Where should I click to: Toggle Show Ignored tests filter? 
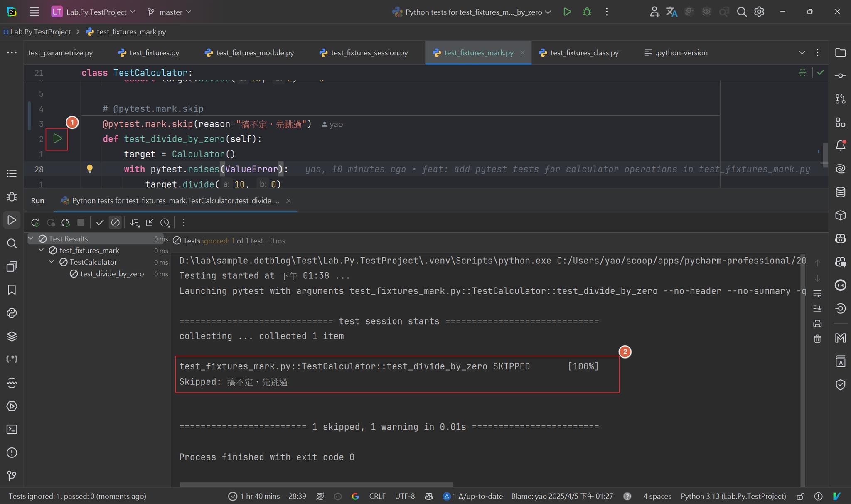click(x=115, y=223)
